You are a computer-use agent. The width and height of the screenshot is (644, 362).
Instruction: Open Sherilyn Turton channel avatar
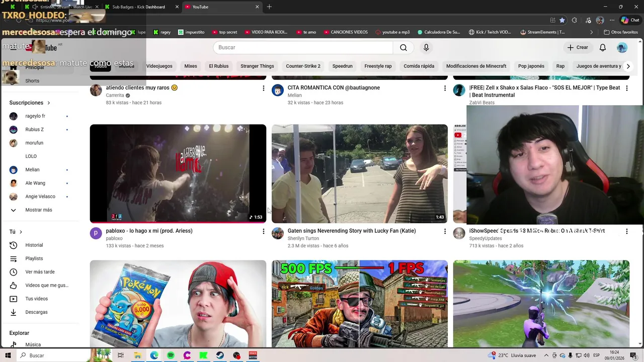point(278,233)
